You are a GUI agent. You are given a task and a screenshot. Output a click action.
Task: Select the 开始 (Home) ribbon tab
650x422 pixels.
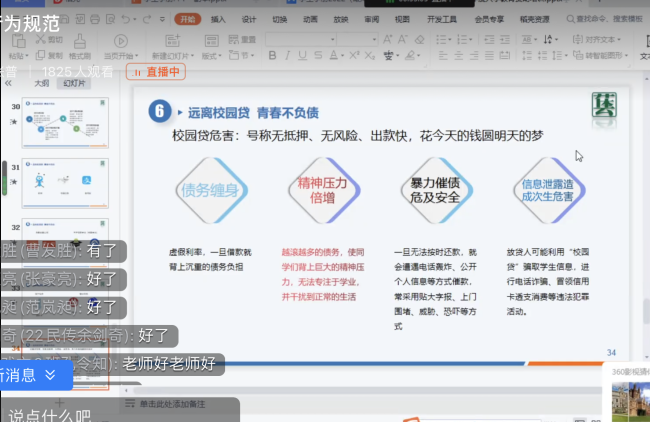(x=188, y=19)
